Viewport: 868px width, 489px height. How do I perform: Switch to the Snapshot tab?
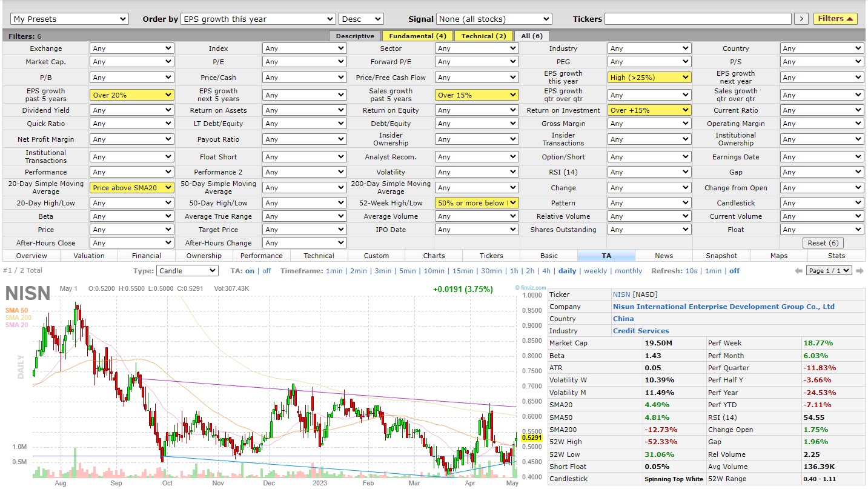721,255
